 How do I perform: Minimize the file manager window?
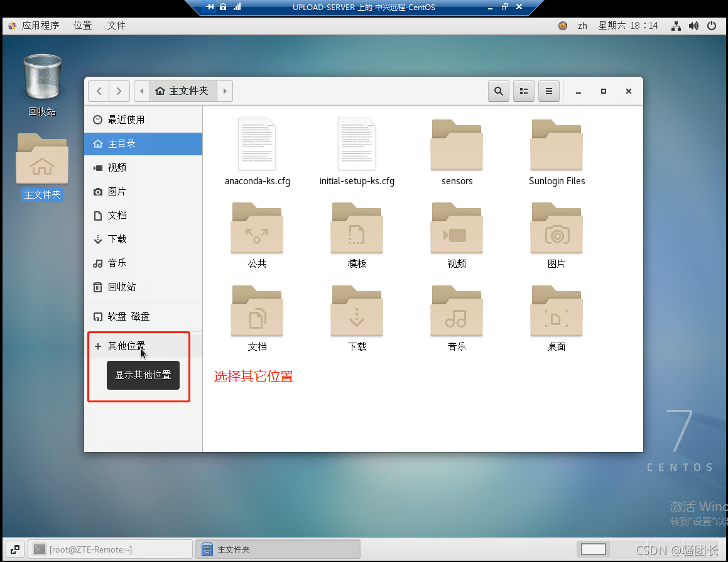(579, 92)
